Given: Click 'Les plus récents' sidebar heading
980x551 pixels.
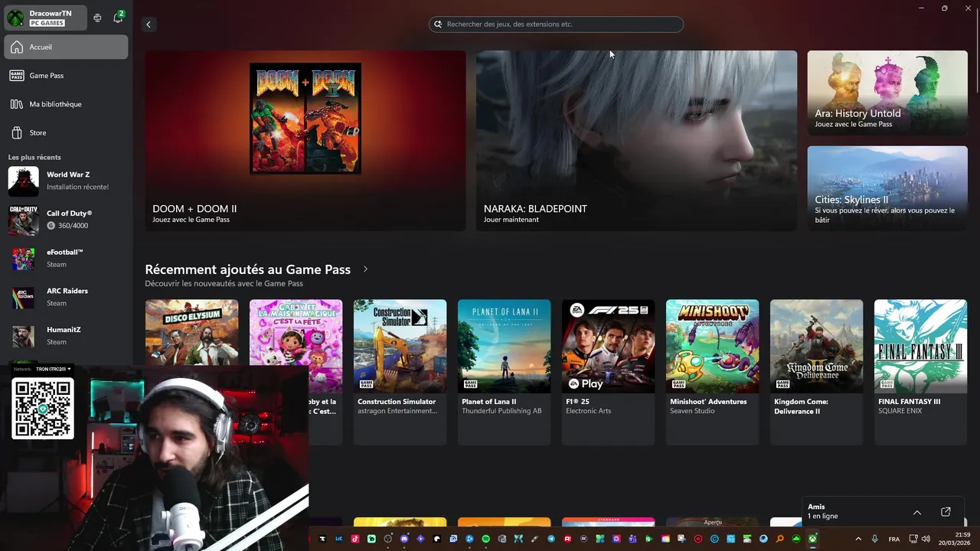Looking at the screenshot, I should pos(34,157).
